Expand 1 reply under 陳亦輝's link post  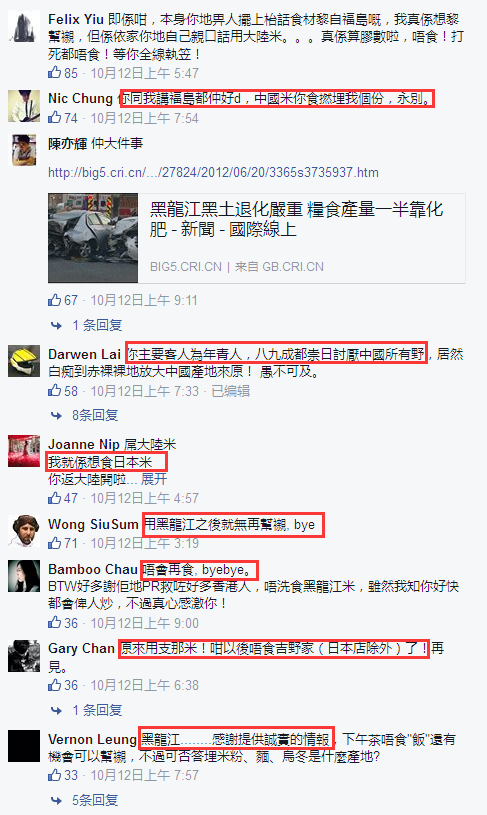(97, 325)
